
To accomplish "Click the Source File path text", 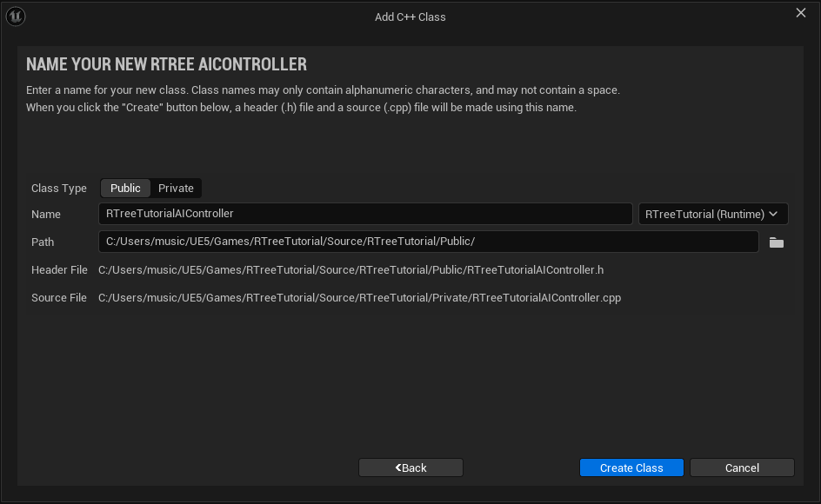I will (360, 298).
